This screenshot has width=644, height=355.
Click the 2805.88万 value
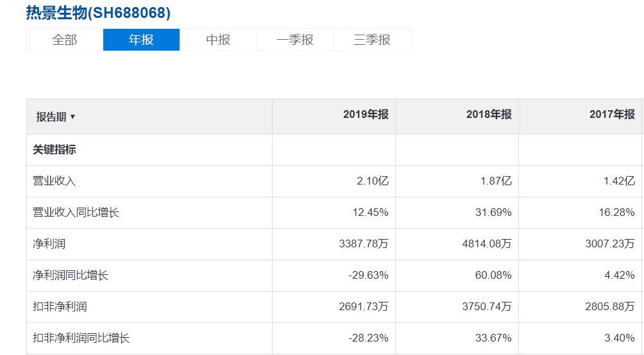click(x=610, y=306)
